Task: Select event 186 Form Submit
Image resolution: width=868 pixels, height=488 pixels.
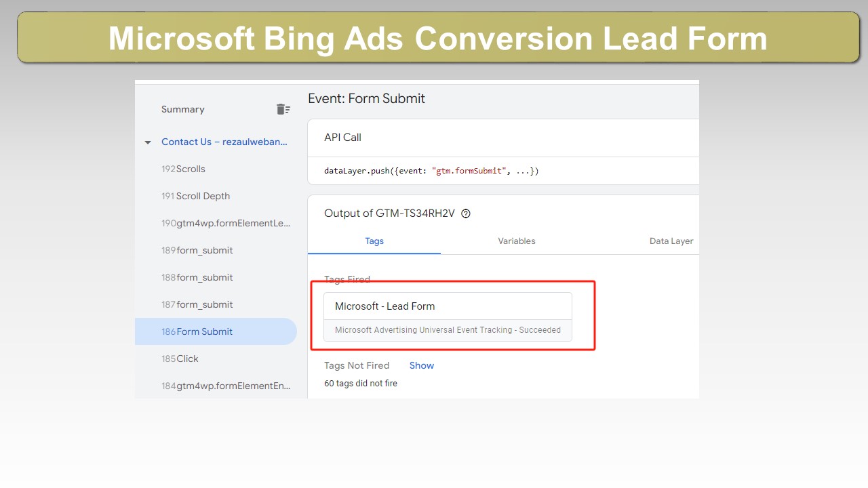Action: (216, 331)
